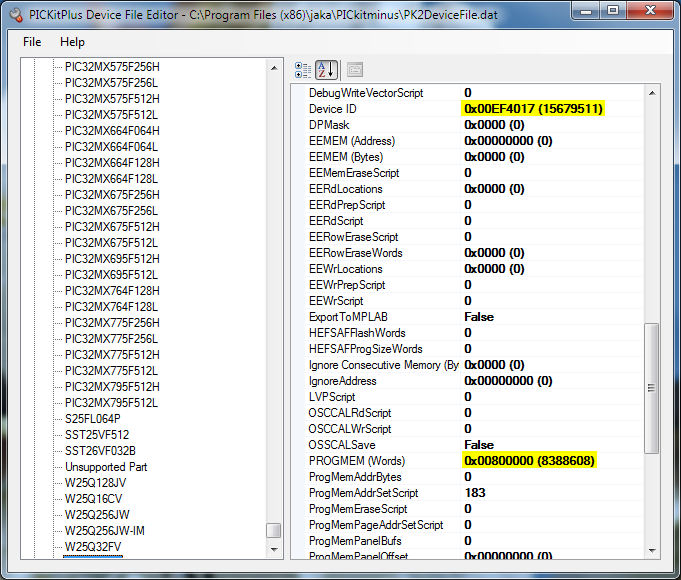Select the ProgMemEraseScript property label
Viewport: 681px width, 580px height.
coord(358,509)
